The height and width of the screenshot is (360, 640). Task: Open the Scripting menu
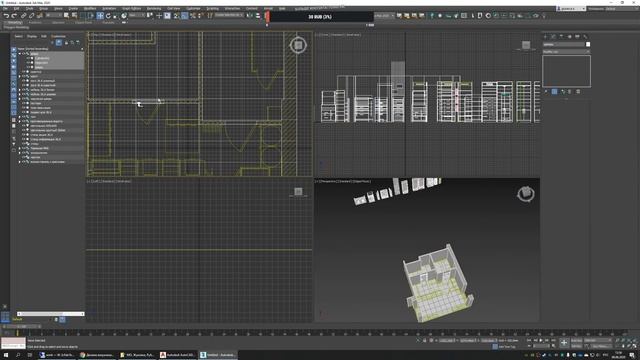coord(212,8)
